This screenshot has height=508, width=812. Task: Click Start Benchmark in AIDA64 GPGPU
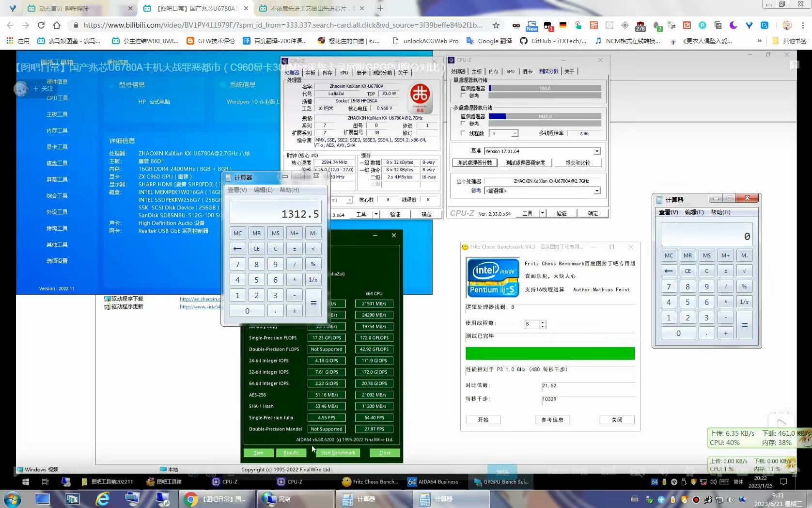coord(338,453)
